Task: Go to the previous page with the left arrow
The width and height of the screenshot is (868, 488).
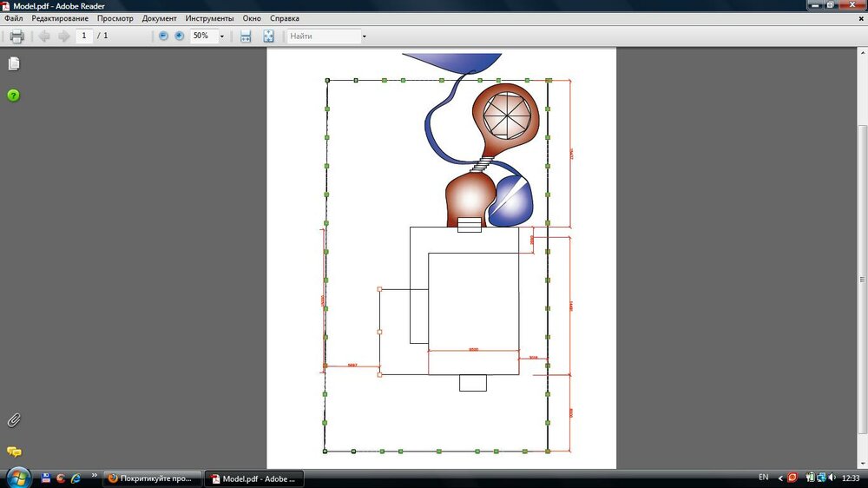Action: click(x=44, y=36)
